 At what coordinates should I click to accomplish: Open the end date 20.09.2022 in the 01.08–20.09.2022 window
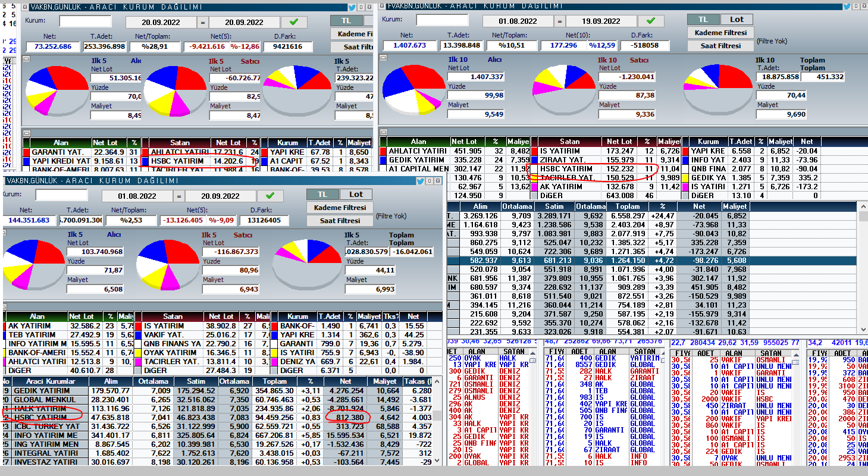pyautogui.click(x=221, y=196)
